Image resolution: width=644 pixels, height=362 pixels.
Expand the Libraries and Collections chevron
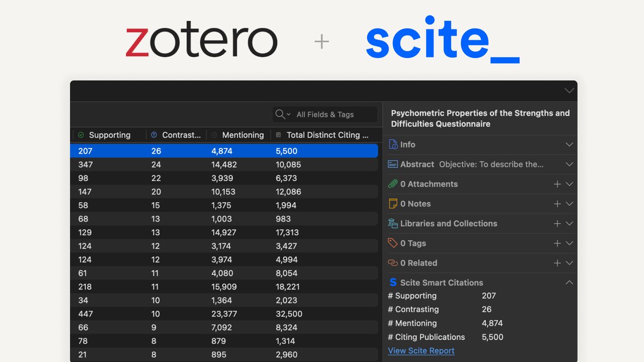pyautogui.click(x=569, y=224)
